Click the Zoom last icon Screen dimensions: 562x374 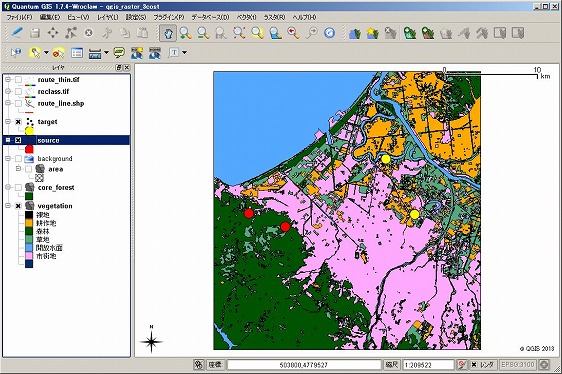[293, 33]
